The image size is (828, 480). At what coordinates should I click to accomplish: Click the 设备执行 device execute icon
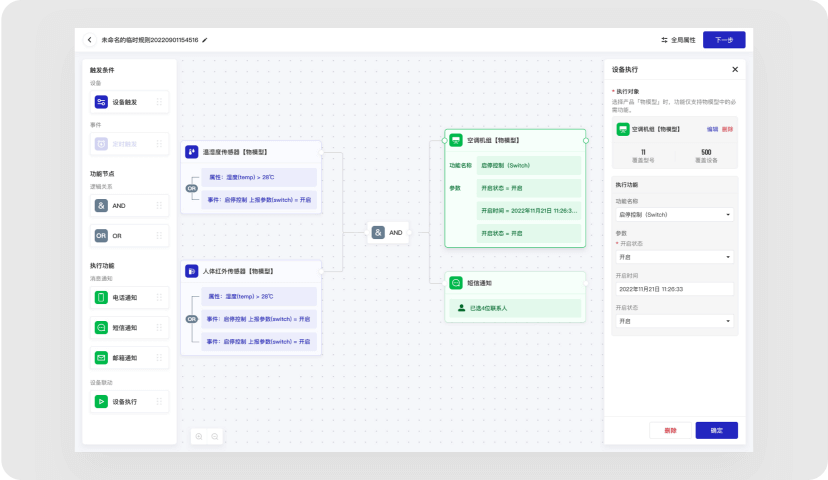point(101,402)
